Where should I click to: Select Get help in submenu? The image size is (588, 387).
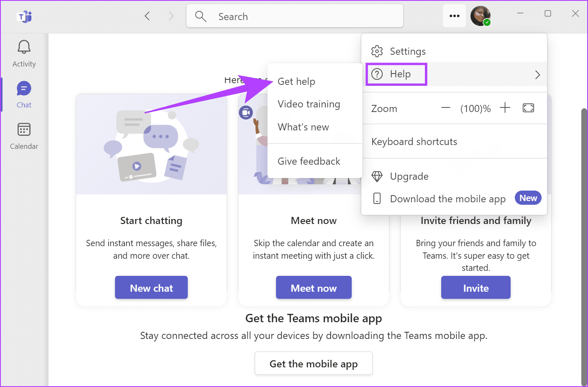tap(297, 81)
